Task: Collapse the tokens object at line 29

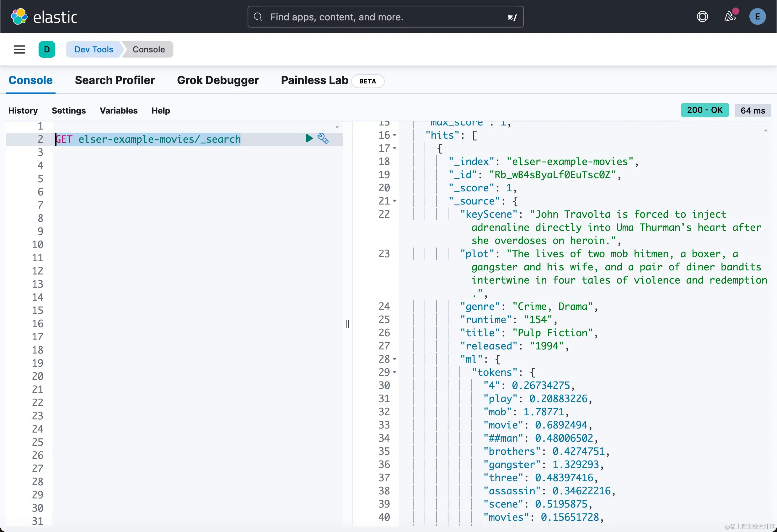Action: 395,372
